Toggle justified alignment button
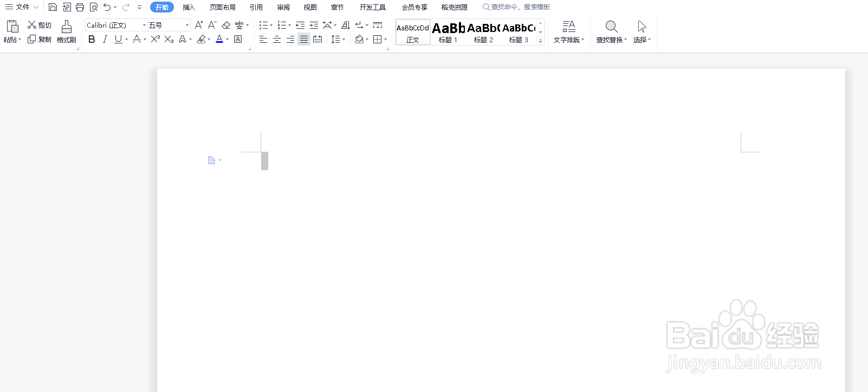Viewport: 868px width, 392px height. tap(304, 39)
